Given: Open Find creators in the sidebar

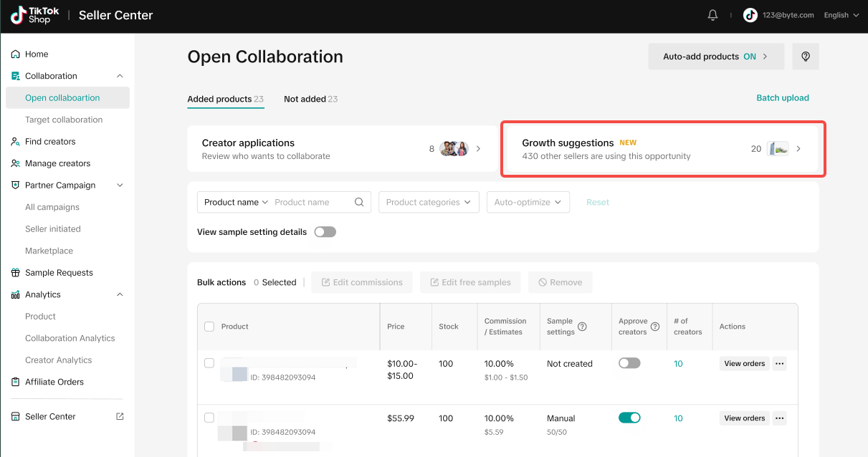Looking at the screenshot, I should [50, 142].
